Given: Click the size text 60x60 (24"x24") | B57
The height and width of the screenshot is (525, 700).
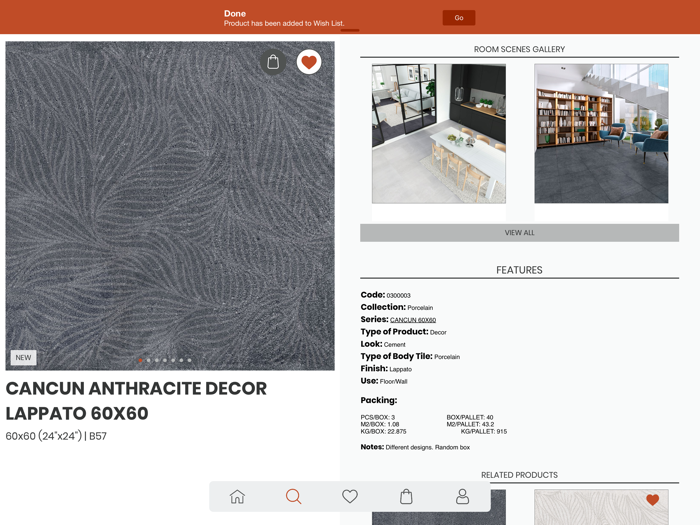Looking at the screenshot, I should pyautogui.click(x=56, y=436).
